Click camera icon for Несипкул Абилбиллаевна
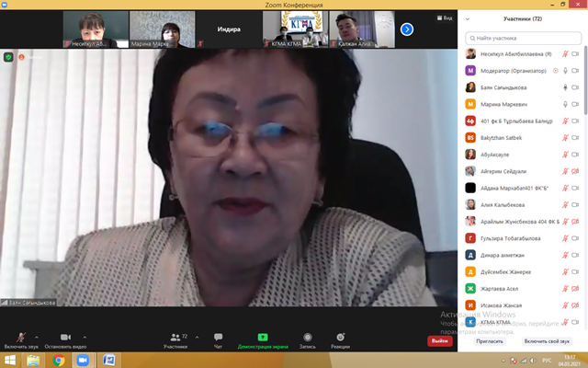This screenshot has width=588, height=368. click(575, 54)
